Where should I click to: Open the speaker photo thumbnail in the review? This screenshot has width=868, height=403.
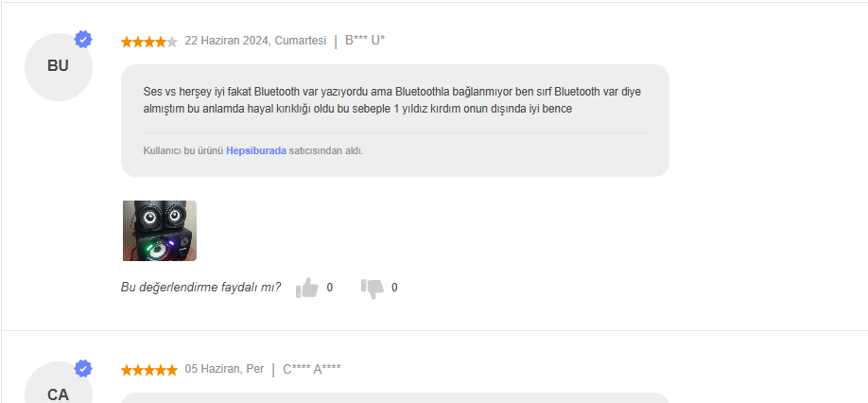pyautogui.click(x=160, y=231)
